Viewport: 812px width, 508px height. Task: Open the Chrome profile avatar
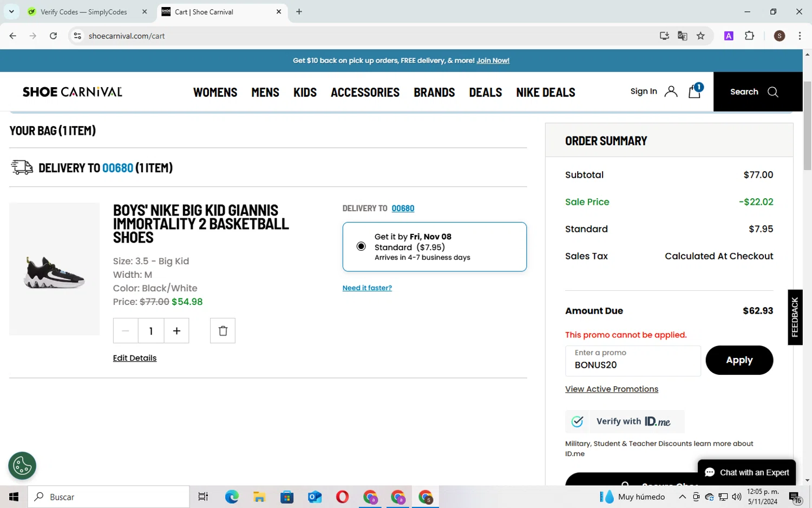pyautogui.click(x=780, y=36)
